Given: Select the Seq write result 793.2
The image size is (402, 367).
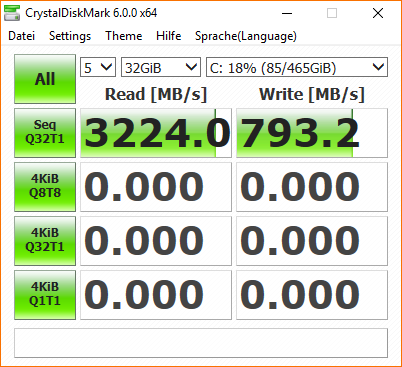Looking at the screenshot, I should 312,133.
